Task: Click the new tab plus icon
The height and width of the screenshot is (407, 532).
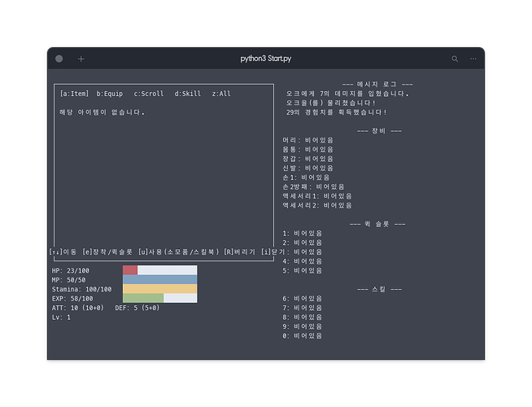Action: coord(81,59)
